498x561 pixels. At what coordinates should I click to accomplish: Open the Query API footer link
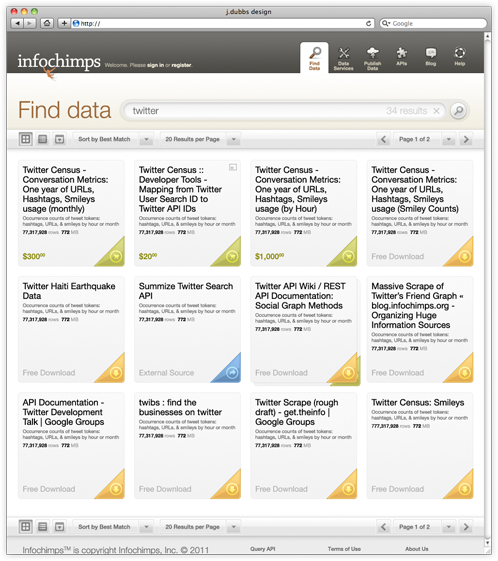pos(263,549)
